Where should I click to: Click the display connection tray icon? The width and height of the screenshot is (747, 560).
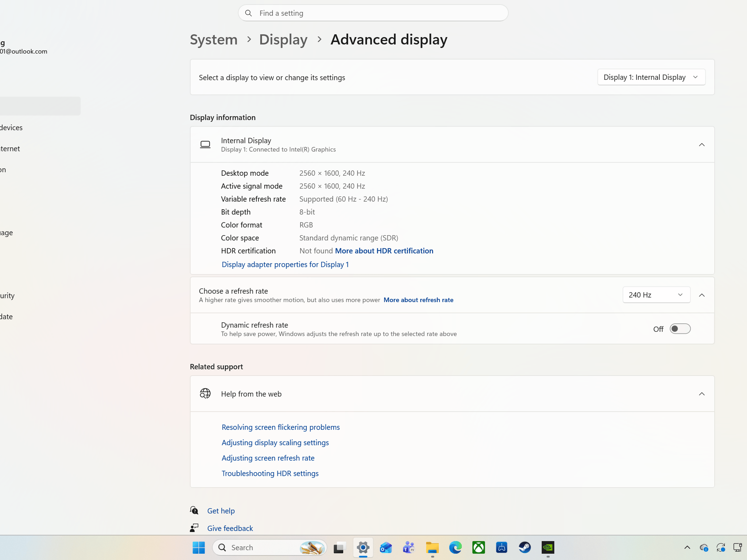[x=738, y=547]
